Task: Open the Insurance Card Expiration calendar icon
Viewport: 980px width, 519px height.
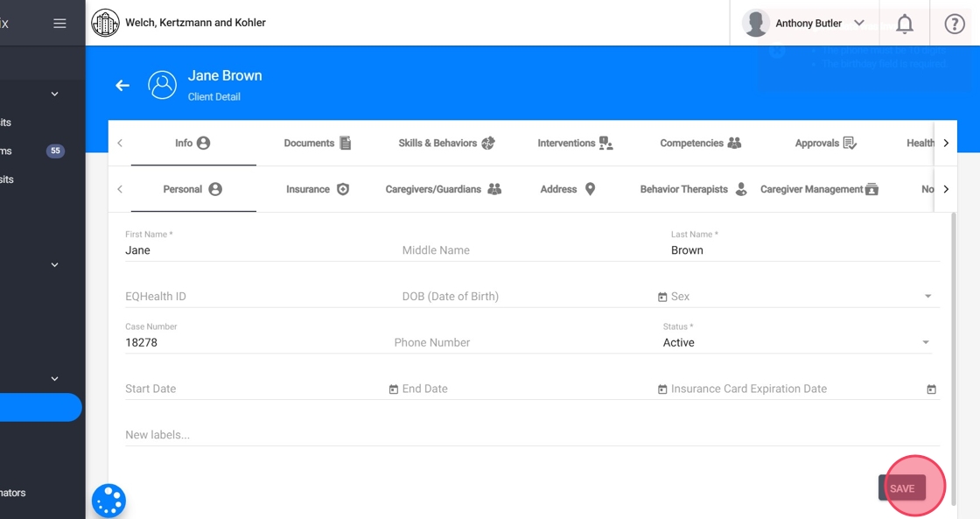Action: point(931,389)
